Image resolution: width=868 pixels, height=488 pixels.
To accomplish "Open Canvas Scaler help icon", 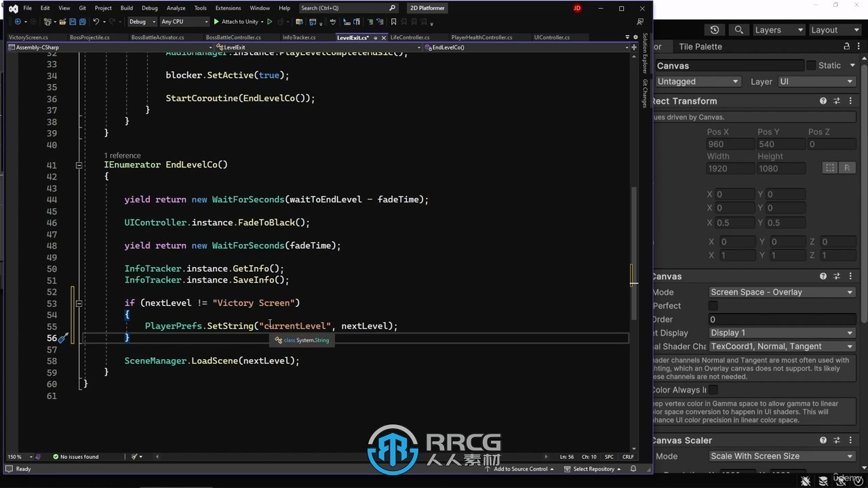I will point(823,441).
